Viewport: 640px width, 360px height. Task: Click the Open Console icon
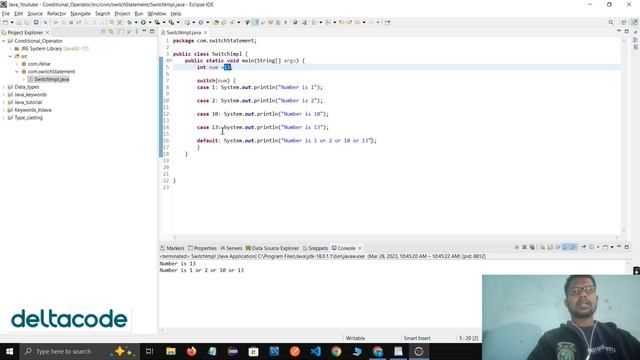(x=605, y=247)
